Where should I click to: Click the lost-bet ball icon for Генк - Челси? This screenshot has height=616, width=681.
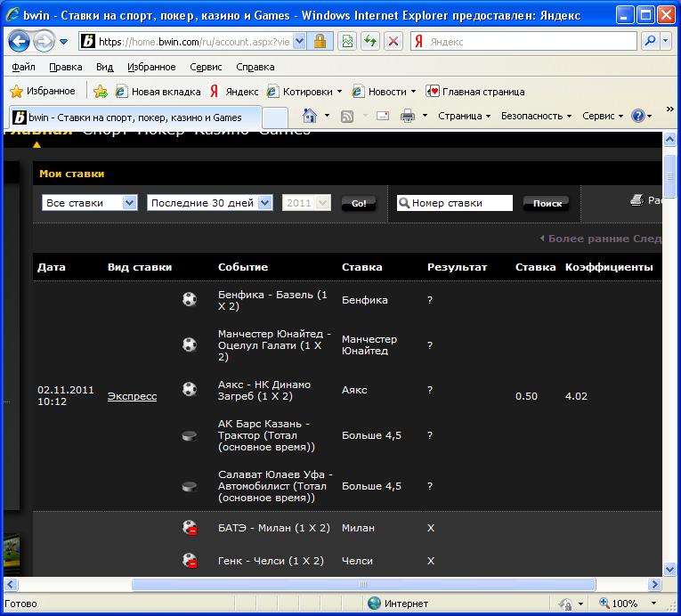coord(190,561)
